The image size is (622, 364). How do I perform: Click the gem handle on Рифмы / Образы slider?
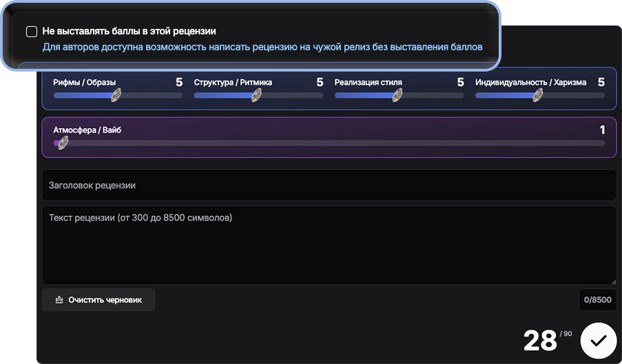tap(116, 95)
